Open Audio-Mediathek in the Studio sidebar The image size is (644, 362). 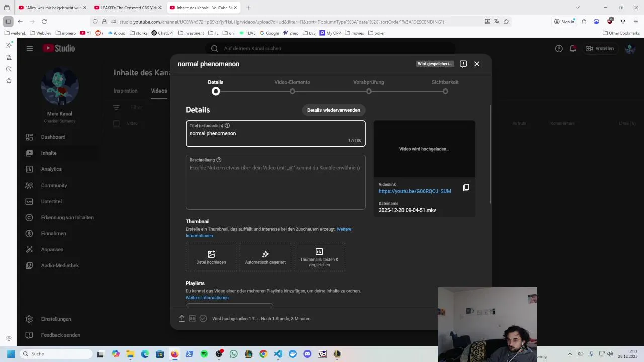point(60,265)
